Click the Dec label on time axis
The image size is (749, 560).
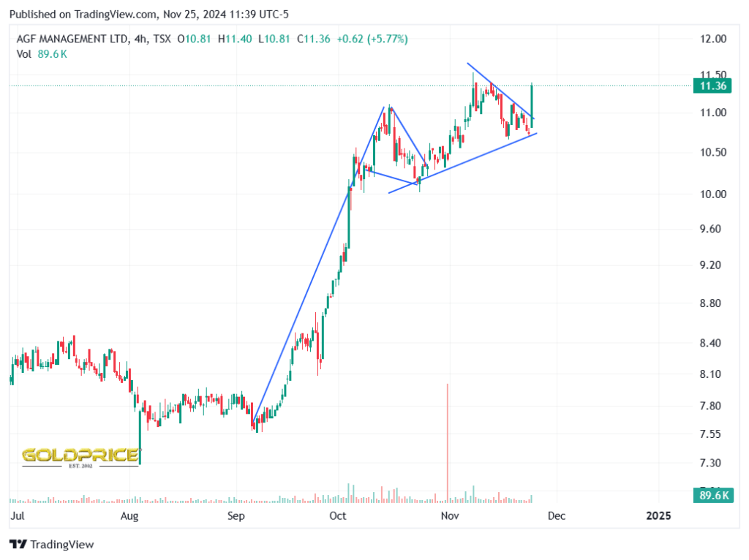pos(557,516)
